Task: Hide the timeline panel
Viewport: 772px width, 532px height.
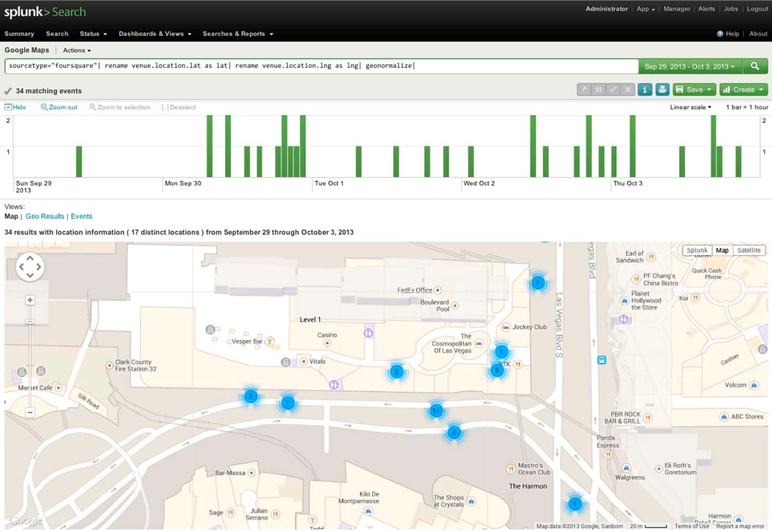Action: click(x=15, y=107)
